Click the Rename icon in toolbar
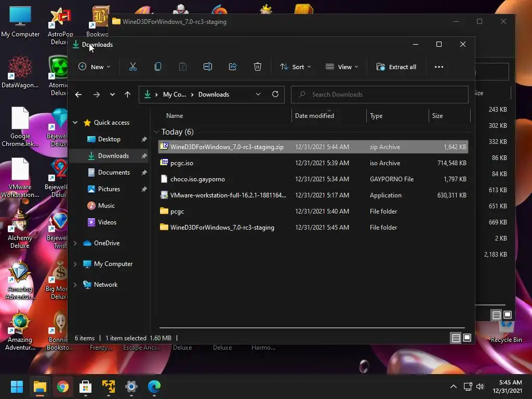Viewport: 532px width, 399px height. pos(208,67)
